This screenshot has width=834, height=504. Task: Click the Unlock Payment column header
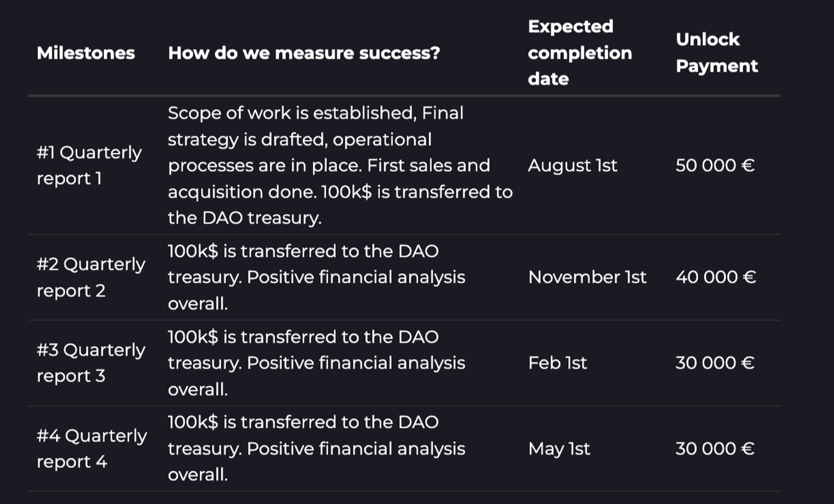pos(717,52)
